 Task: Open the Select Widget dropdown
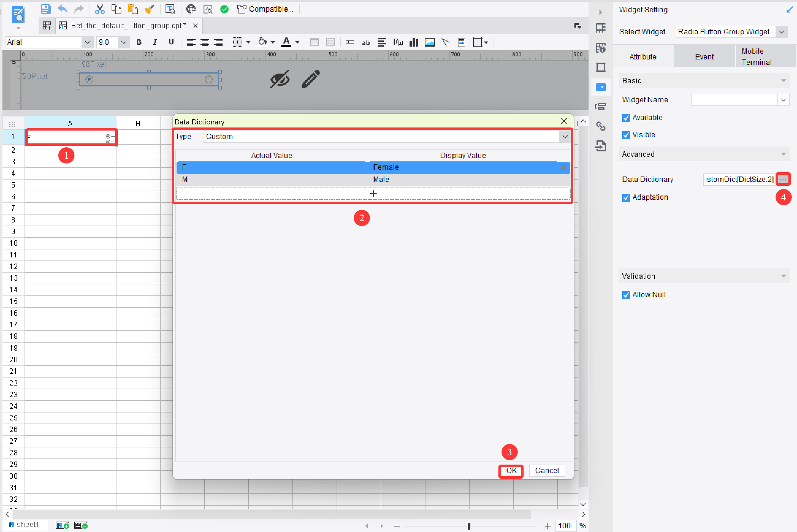[x=782, y=32]
